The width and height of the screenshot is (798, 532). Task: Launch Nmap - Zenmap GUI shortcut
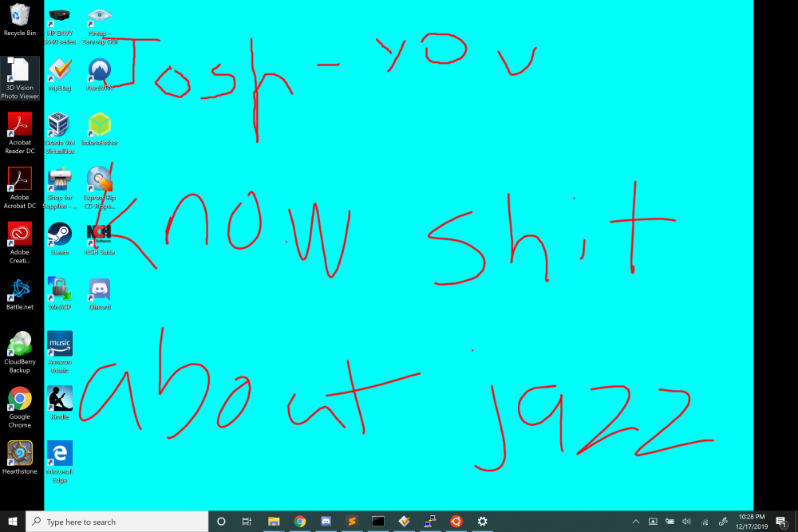[x=100, y=26]
